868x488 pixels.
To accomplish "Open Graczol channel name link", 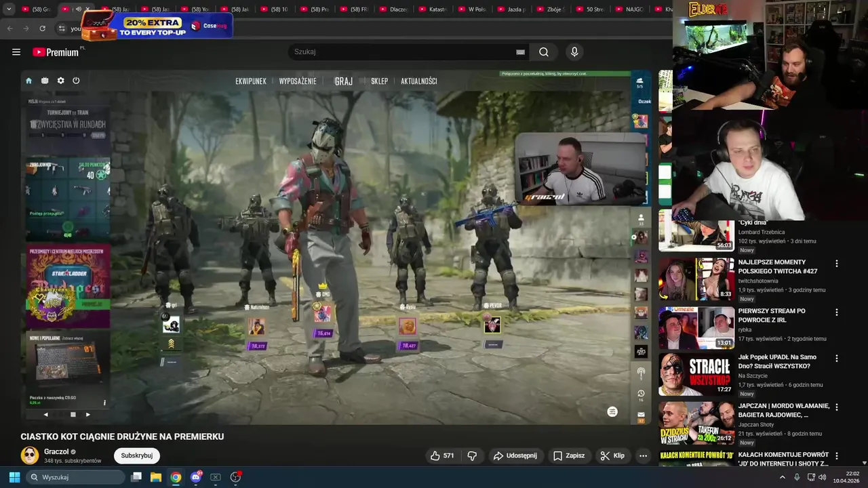I will coord(56,452).
